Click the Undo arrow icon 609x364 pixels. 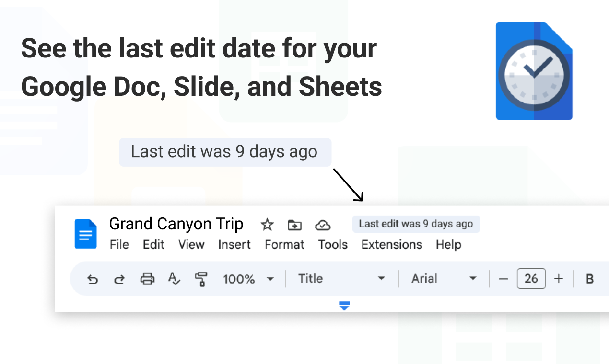coord(93,279)
